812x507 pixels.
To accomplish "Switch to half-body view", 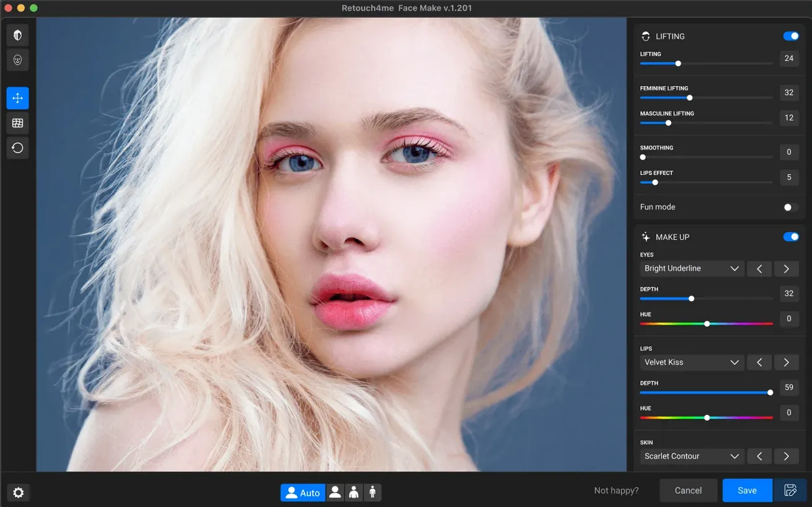I will pos(353,492).
